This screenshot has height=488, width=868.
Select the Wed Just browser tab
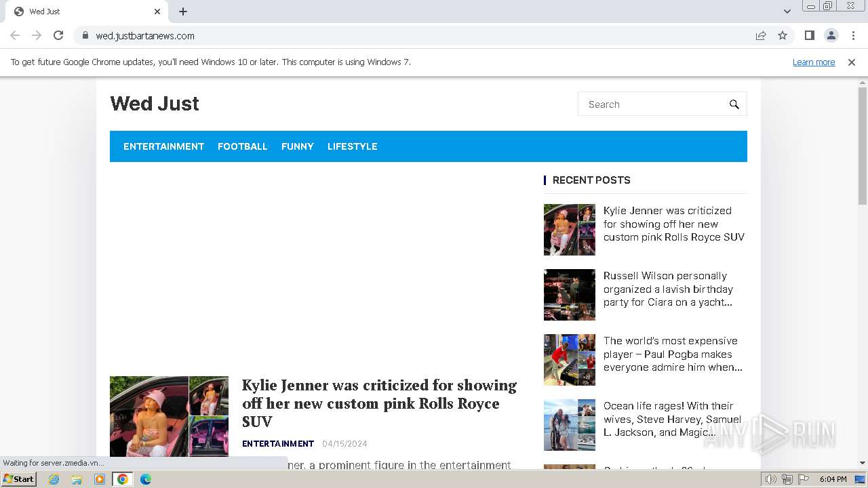[85, 12]
